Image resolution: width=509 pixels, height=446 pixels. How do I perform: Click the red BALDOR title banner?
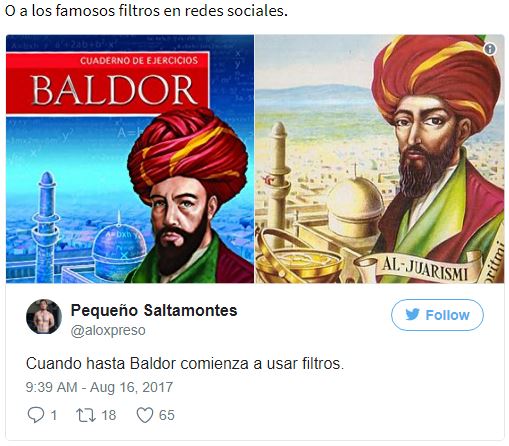point(108,83)
